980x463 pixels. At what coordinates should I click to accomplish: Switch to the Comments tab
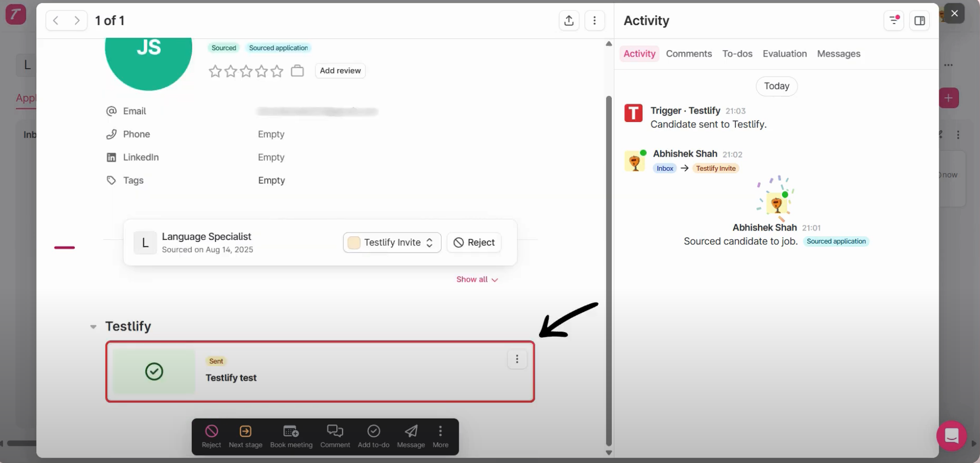(689, 54)
